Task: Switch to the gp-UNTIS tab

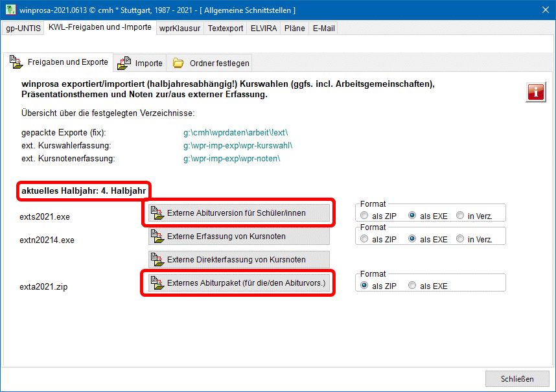Action: [x=23, y=29]
